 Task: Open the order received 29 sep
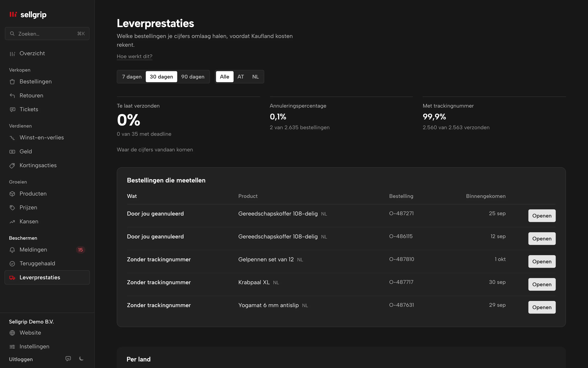click(x=542, y=307)
